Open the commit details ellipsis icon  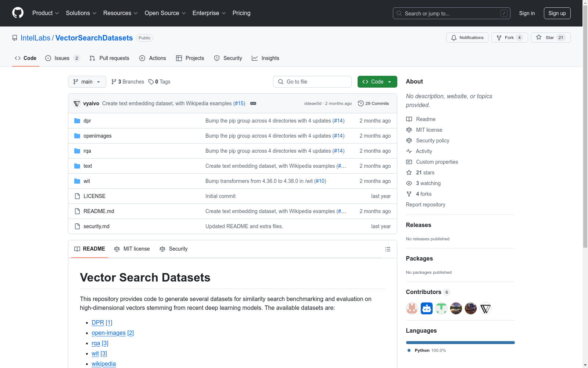point(253,103)
